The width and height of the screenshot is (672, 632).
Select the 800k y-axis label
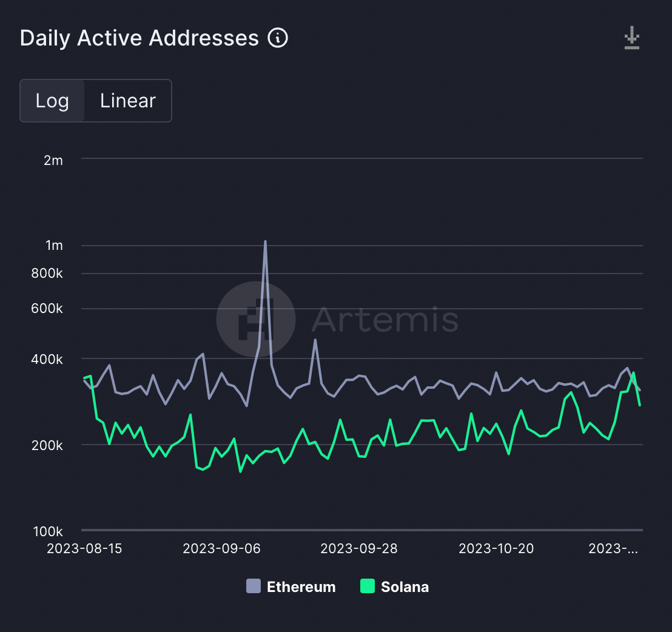(47, 273)
